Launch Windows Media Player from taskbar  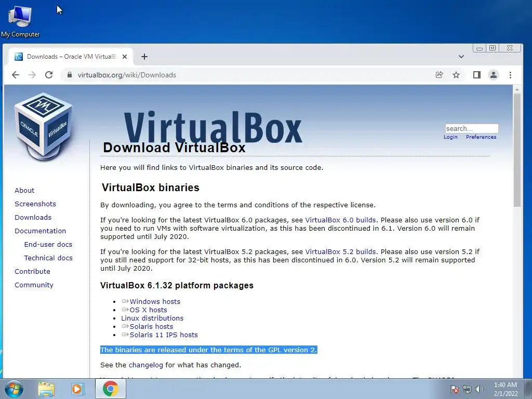[x=77, y=389]
